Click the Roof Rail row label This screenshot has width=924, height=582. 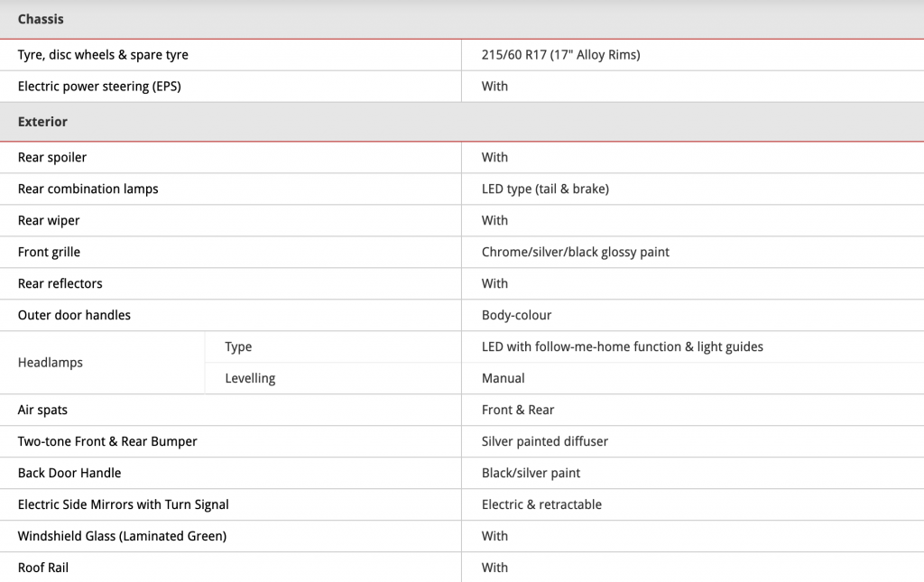(x=43, y=568)
